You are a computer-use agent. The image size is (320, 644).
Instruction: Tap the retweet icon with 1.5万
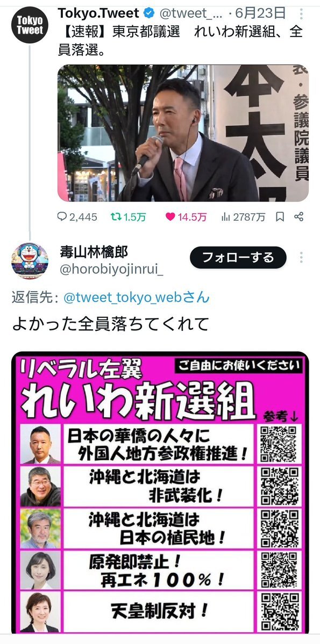tap(116, 218)
